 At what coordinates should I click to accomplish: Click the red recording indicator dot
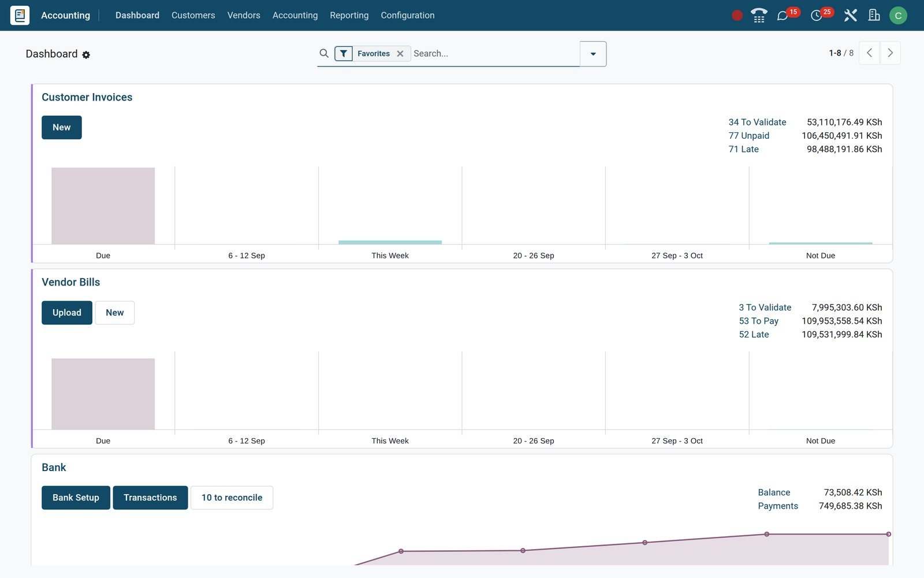click(737, 16)
